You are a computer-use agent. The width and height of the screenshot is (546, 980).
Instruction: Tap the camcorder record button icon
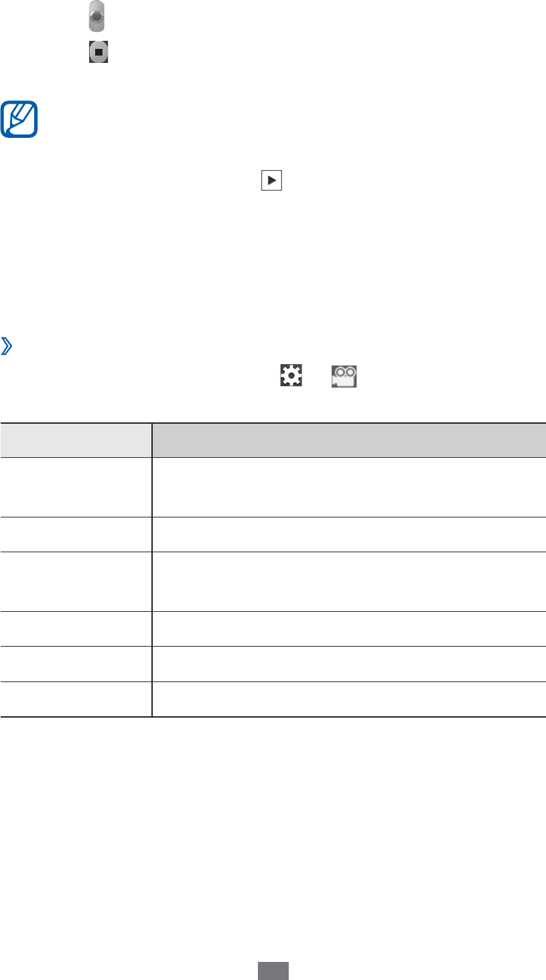pos(97,17)
